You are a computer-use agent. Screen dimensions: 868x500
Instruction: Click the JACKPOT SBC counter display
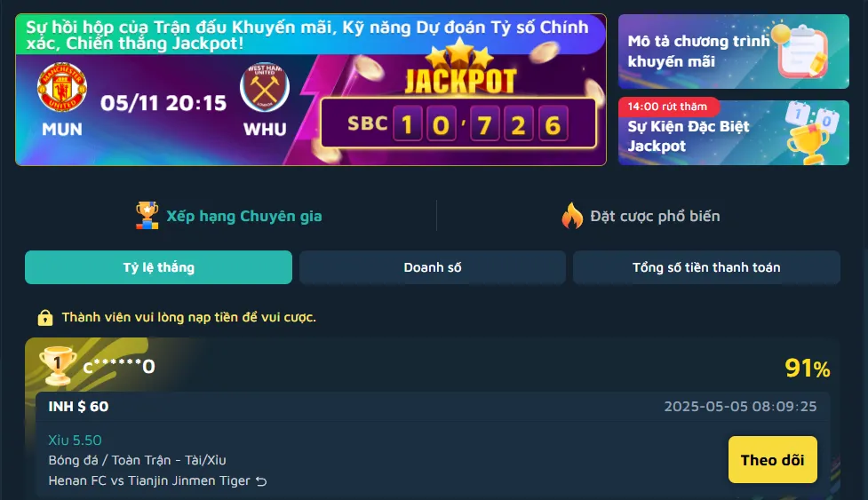[458, 123]
